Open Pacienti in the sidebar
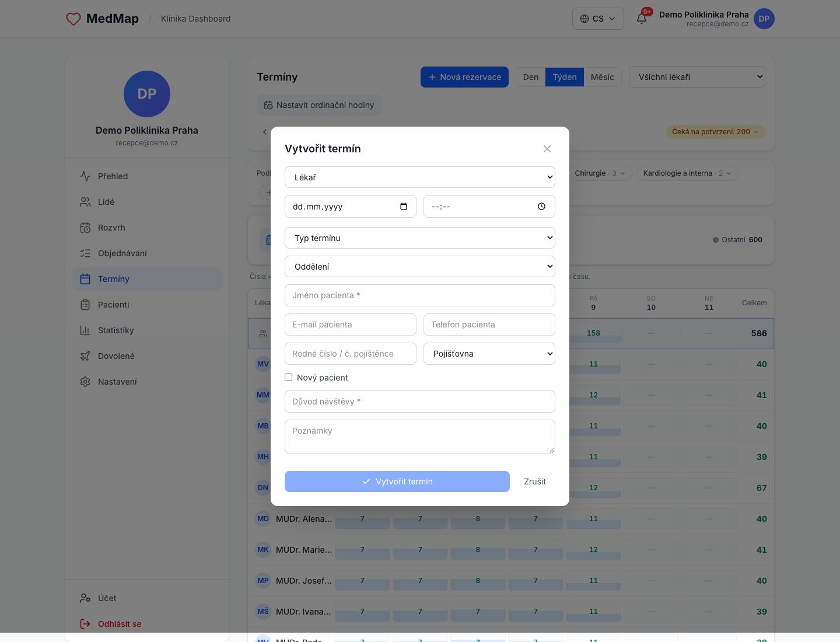This screenshot has width=840, height=642. point(147,305)
